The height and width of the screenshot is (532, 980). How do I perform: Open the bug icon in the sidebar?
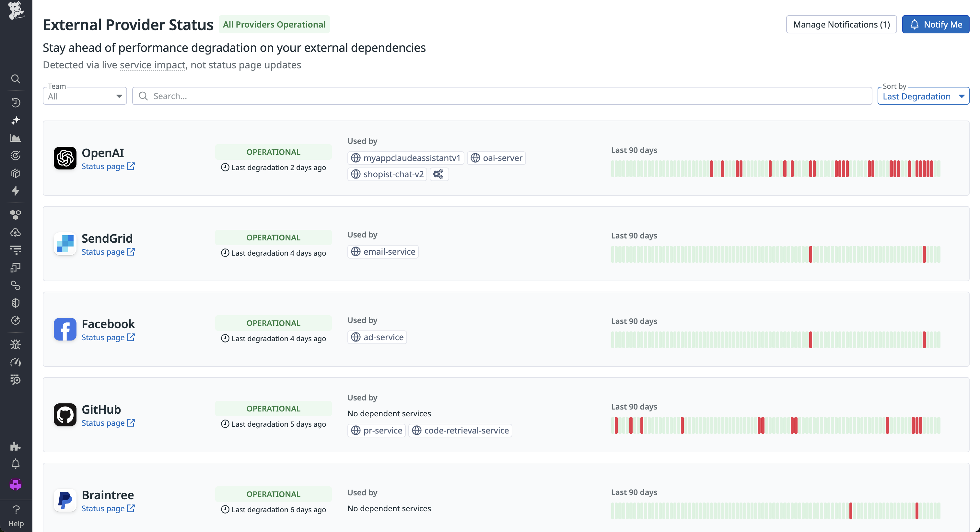[x=16, y=344]
